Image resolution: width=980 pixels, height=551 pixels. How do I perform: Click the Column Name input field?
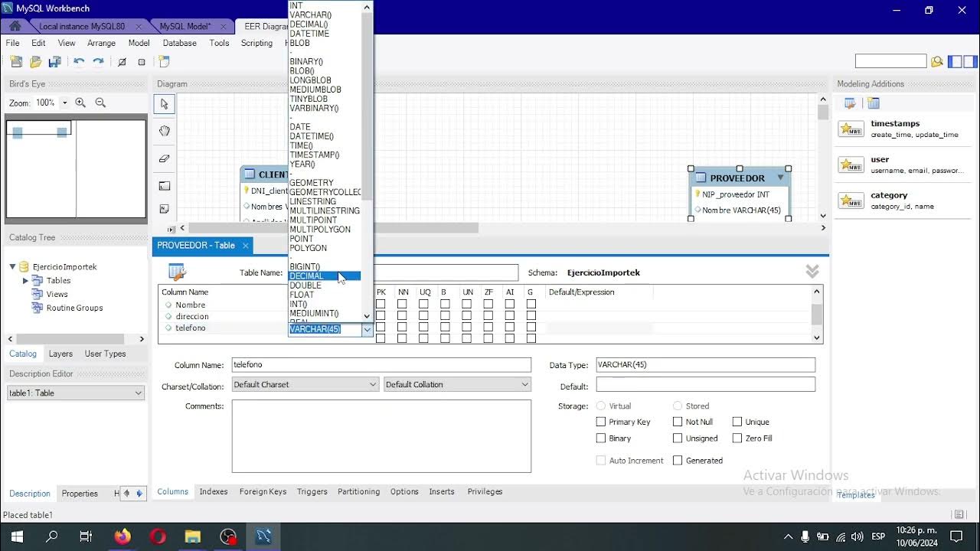(x=381, y=365)
